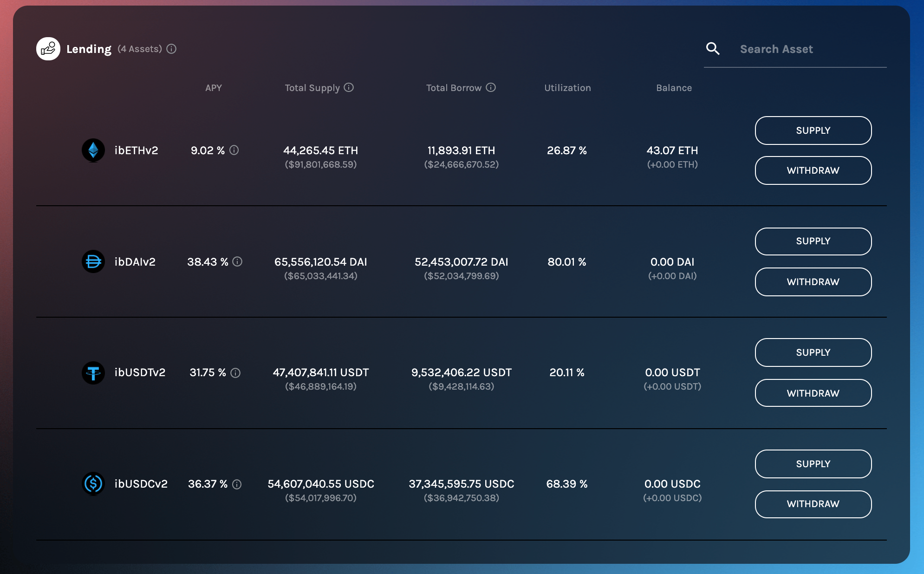Click the 80.01 % utilization value
Viewport: 924px width, 574px height.
[567, 262]
